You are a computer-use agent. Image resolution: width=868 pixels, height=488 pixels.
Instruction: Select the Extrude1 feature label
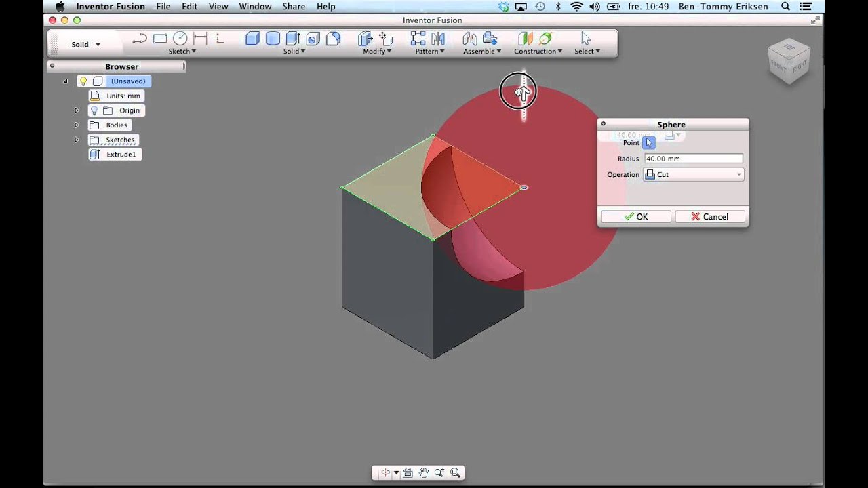coord(121,155)
